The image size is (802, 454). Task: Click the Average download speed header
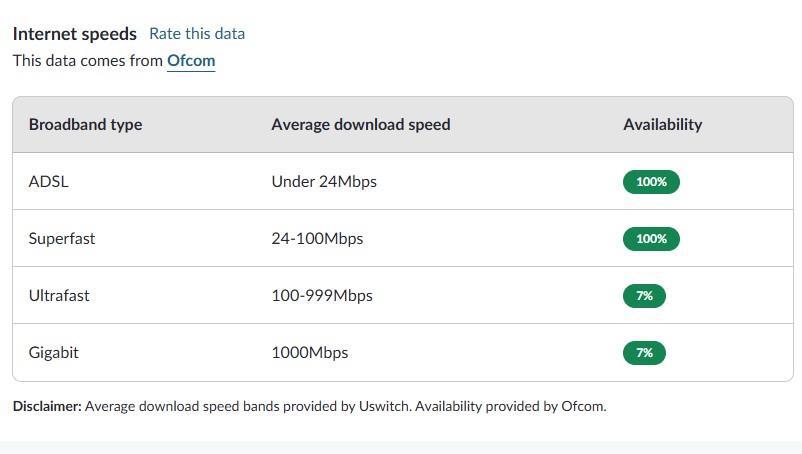pos(360,125)
